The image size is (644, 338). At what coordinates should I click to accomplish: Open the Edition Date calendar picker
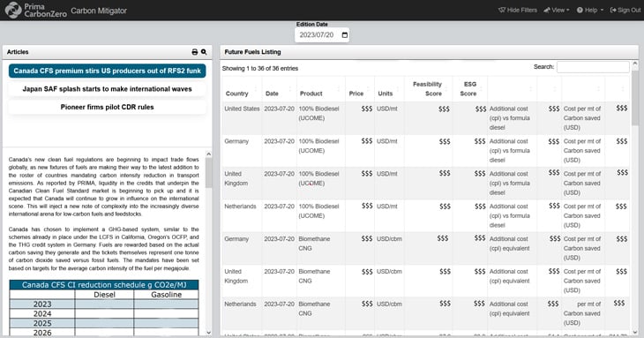click(x=345, y=35)
